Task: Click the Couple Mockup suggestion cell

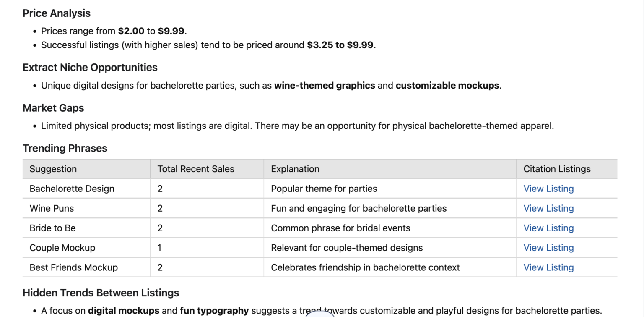Action: click(x=62, y=248)
